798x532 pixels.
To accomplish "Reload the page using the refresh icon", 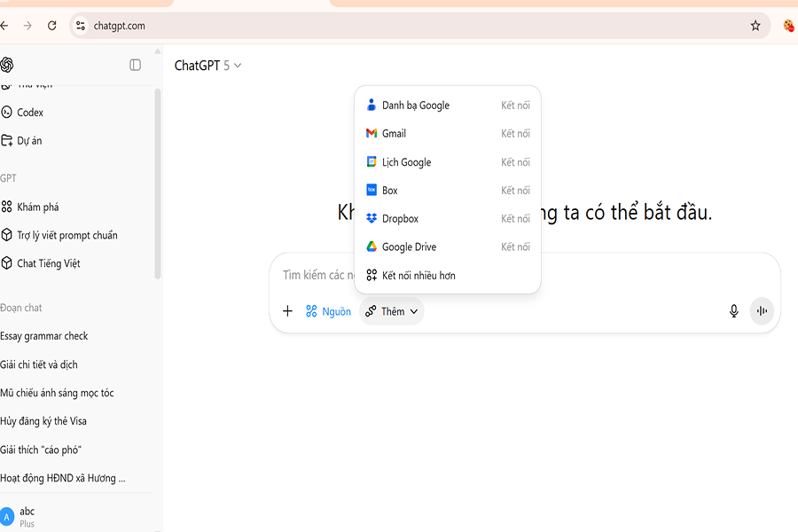I will (52, 26).
